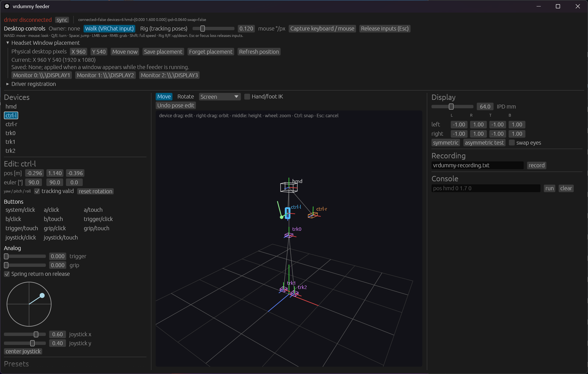Click Refresh position button
588x374 pixels.
click(259, 52)
